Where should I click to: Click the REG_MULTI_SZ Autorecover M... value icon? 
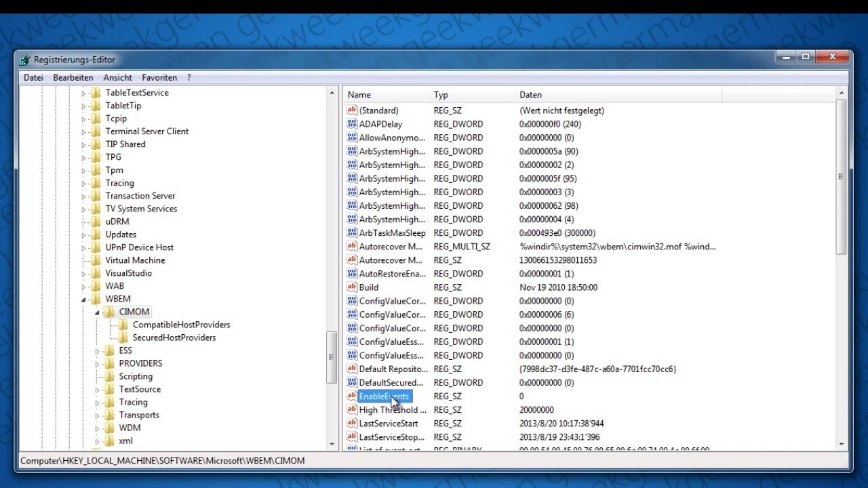(x=352, y=247)
